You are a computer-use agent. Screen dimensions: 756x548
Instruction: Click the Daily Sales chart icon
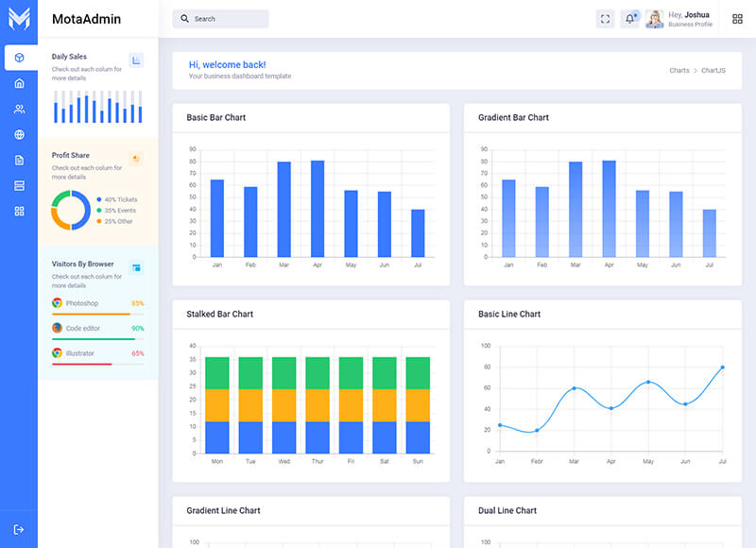point(136,60)
